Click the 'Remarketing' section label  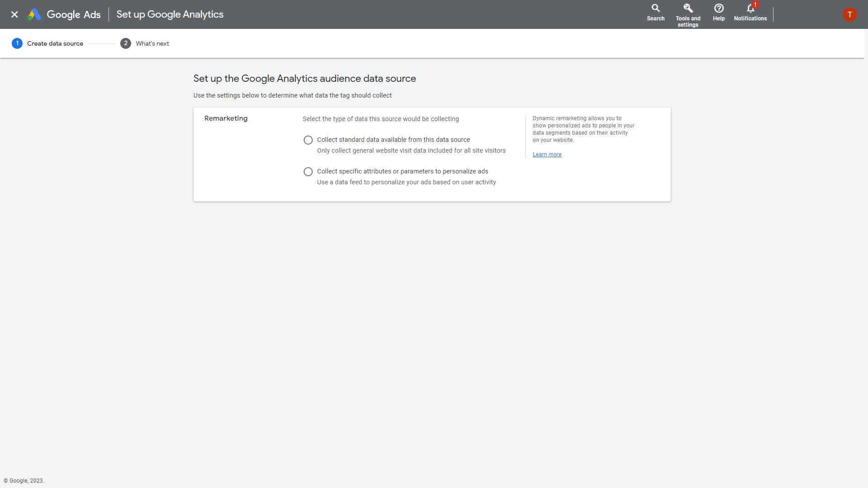(226, 118)
